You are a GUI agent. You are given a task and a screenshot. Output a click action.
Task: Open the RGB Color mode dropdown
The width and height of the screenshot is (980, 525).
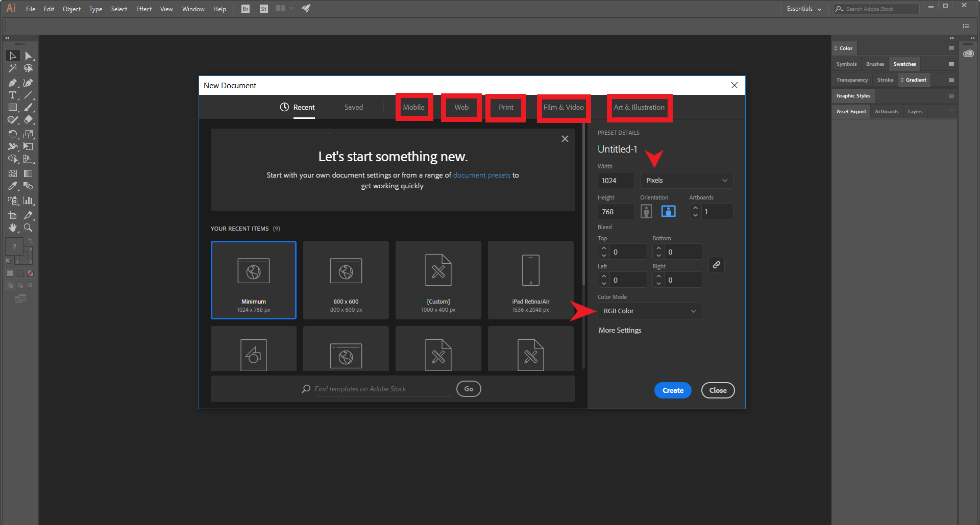(650, 311)
